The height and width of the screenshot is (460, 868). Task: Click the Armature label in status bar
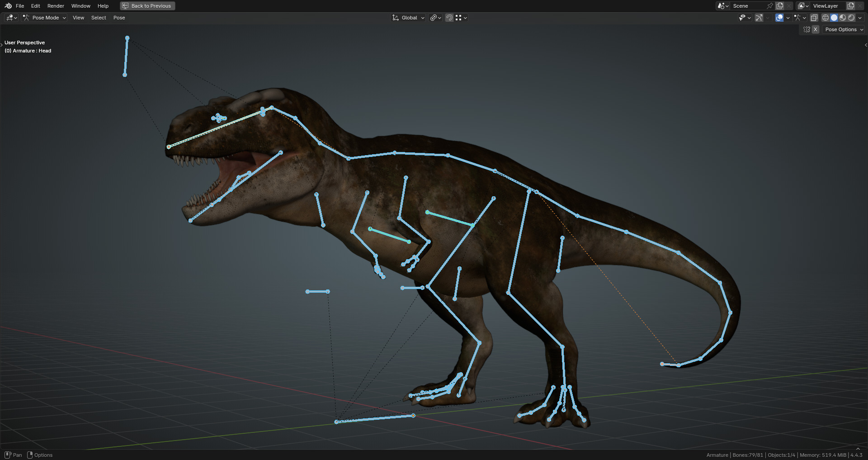point(717,455)
